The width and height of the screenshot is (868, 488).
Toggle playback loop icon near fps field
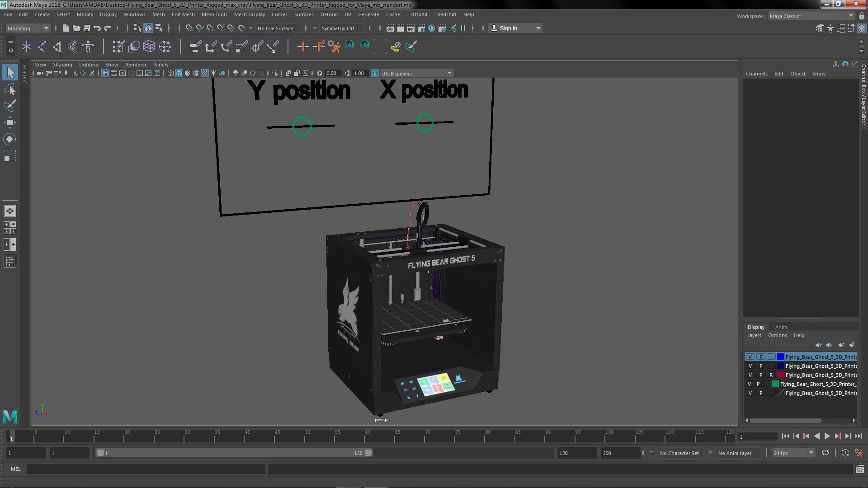coord(826,453)
